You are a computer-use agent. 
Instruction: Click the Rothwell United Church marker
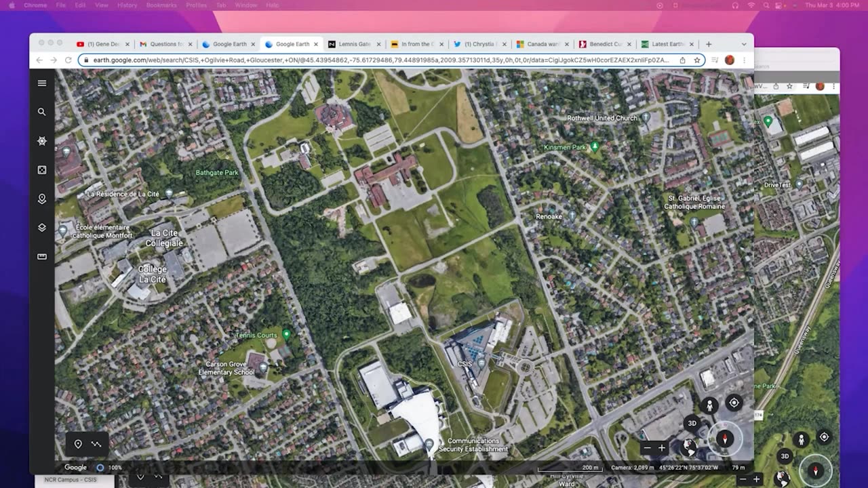click(645, 117)
